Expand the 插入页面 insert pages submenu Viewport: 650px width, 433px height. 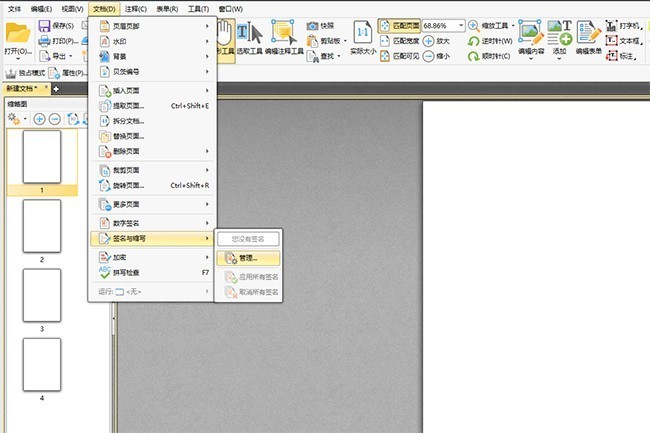point(153,90)
